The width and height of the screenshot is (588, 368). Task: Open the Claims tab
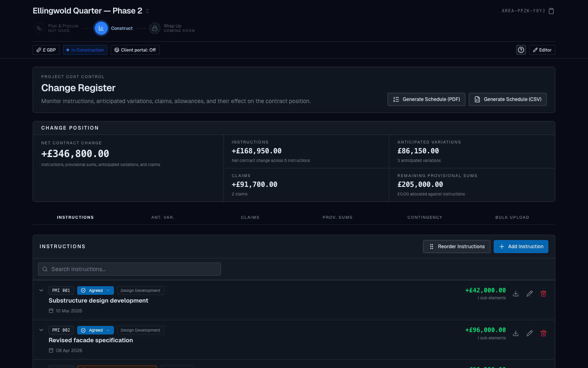pyautogui.click(x=250, y=217)
